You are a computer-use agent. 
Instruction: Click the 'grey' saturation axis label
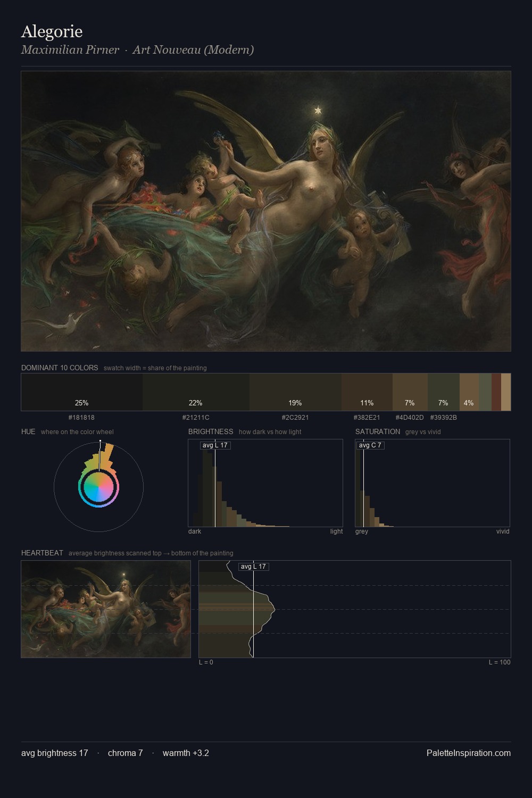coord(362,531)
